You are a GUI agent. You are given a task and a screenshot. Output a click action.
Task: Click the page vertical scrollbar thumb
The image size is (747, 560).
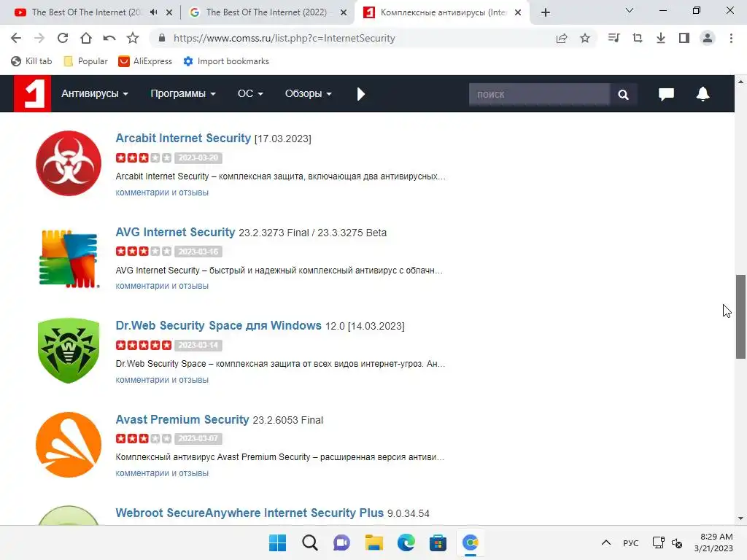[x=740, y=316]
